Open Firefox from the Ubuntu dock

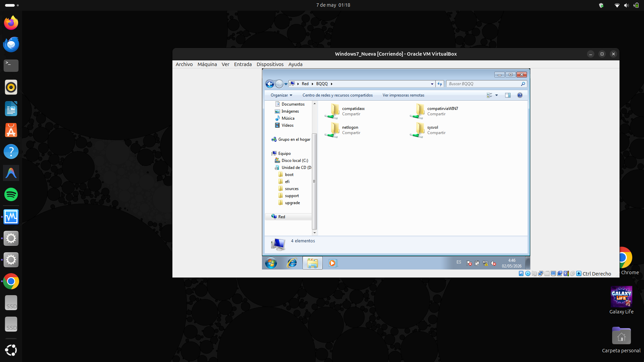click(x=11, y=23)
